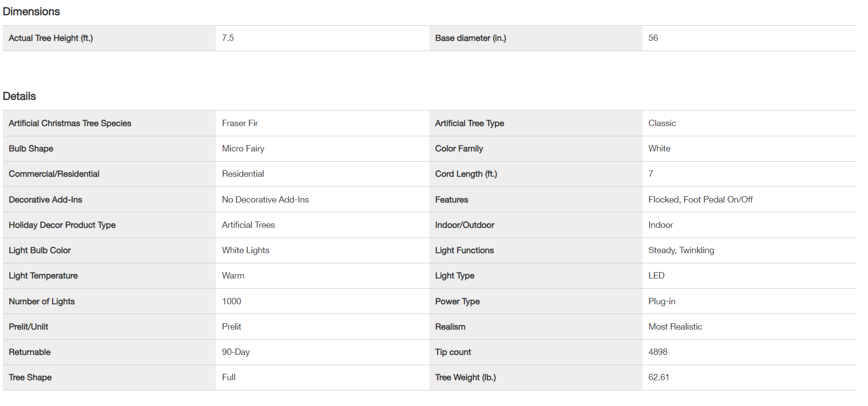Click the Details section heading
This screenshot has height=406, width=868.
click(19, 96)
